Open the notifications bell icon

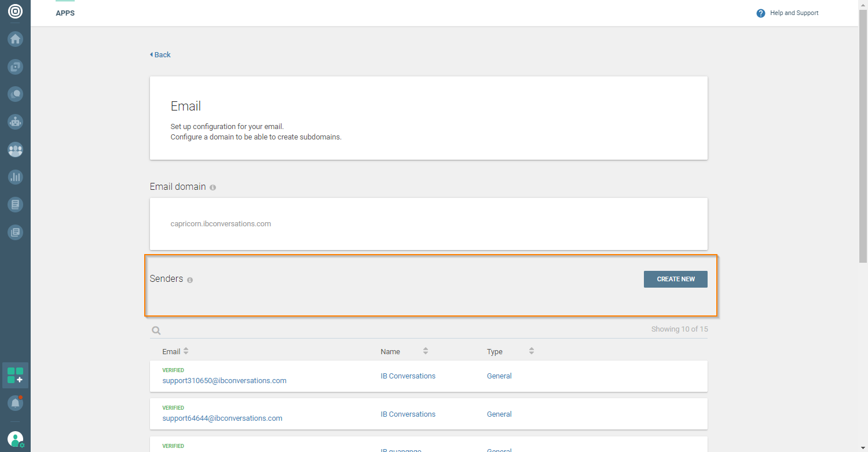[x=15, y=403]
